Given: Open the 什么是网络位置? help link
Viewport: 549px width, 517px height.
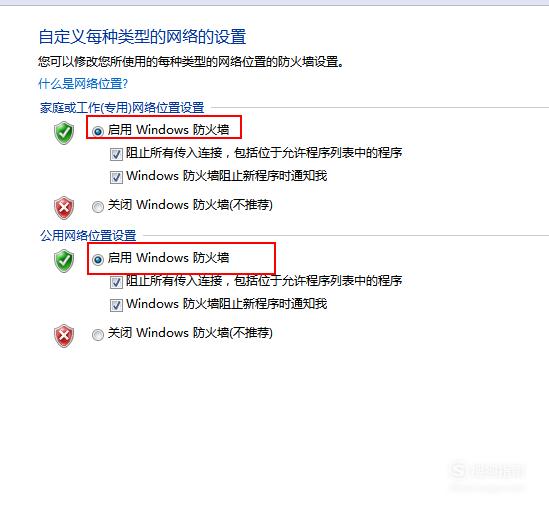Looking at the screenshot, I should pos(83,84).
